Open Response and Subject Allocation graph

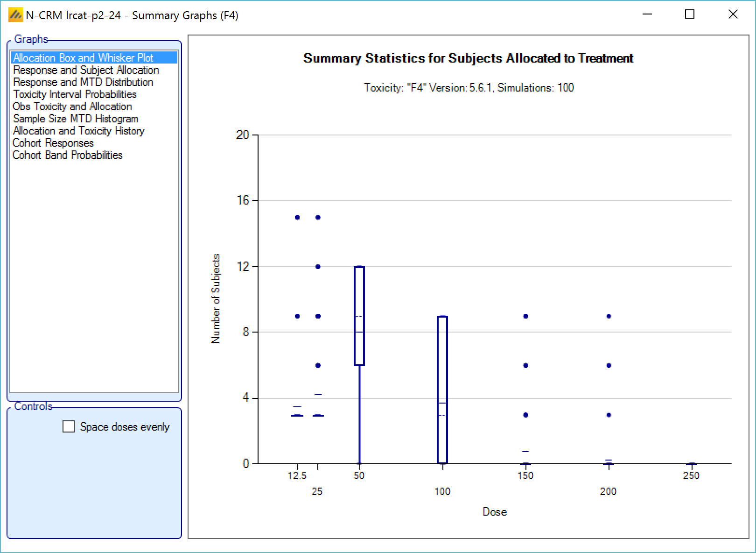[x=86, y=70]
